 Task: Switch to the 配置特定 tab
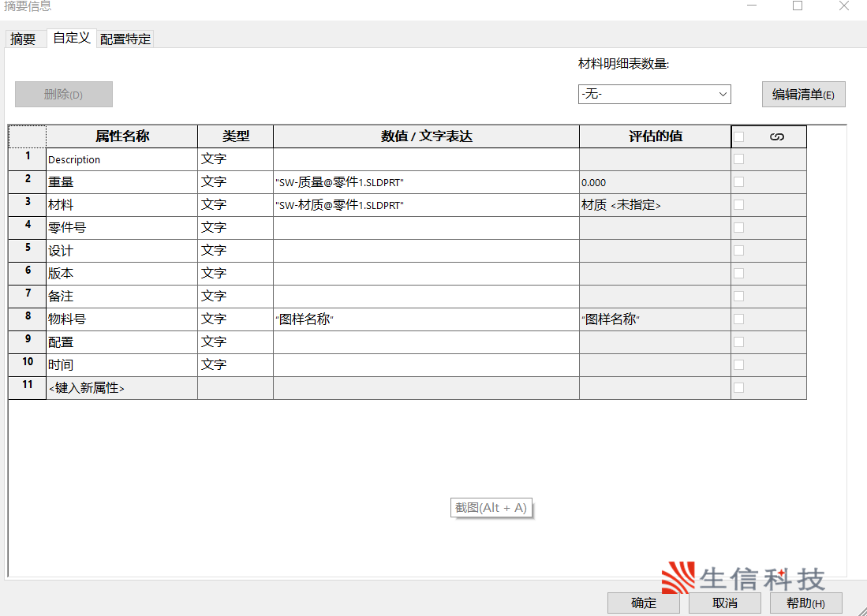point(125,38)
